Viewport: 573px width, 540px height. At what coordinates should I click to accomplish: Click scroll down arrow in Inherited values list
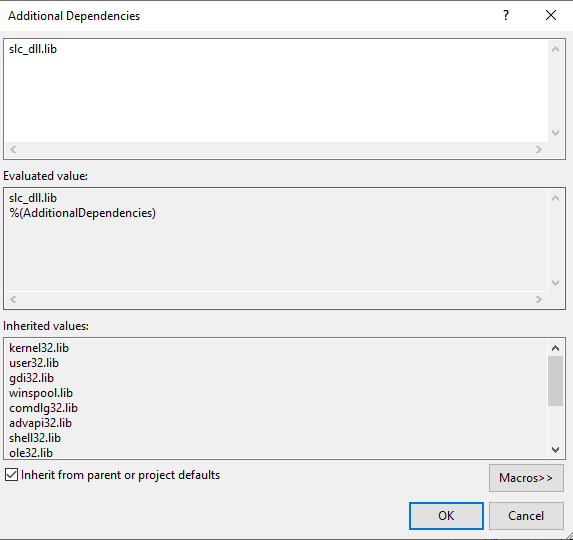555,450
